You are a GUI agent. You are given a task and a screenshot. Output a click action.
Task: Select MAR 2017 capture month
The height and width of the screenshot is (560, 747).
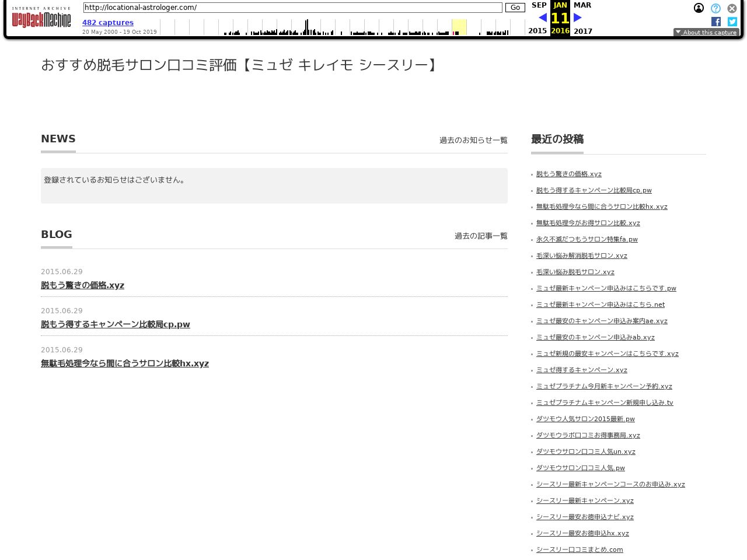[582, 5]
